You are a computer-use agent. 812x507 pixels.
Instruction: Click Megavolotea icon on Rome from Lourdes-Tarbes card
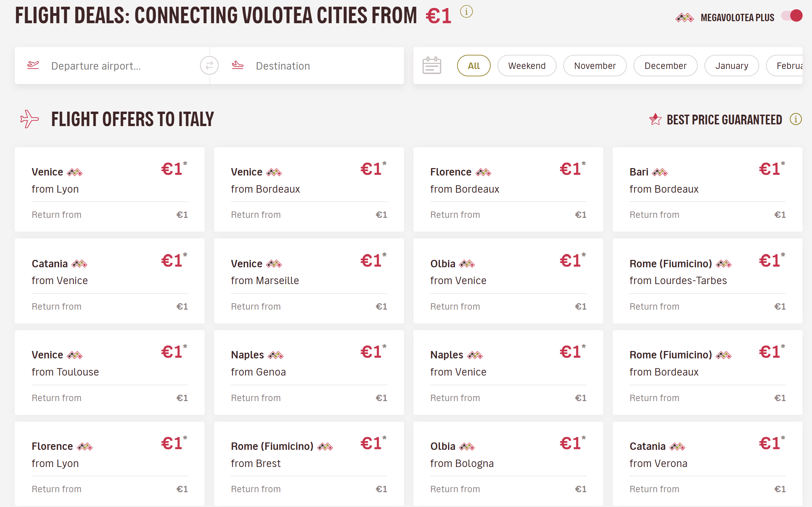pyautogui.click(x=724, y=264)
